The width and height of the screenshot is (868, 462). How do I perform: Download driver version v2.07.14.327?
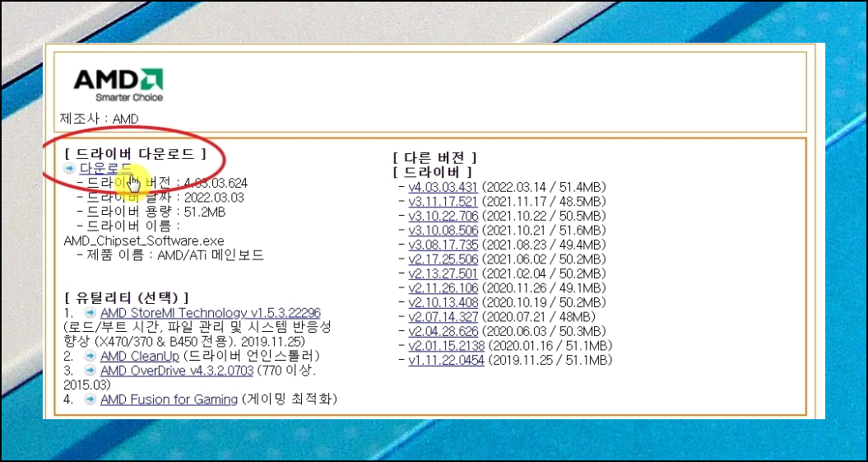coord(443,317)
